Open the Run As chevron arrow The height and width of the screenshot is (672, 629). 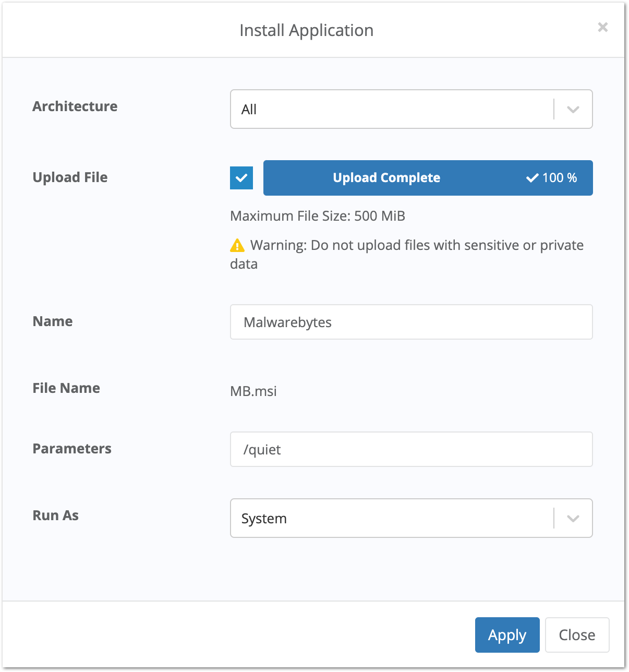[x=573, y=519]
